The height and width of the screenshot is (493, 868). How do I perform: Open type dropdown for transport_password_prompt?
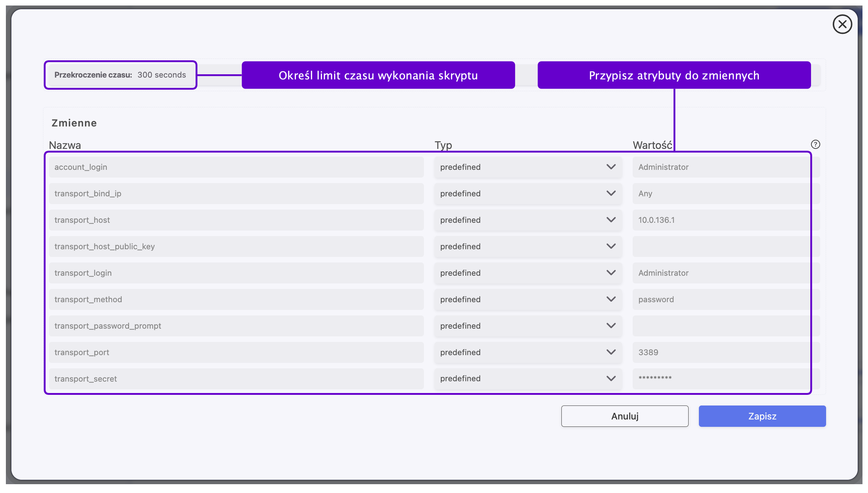click(x=528, y=326)
